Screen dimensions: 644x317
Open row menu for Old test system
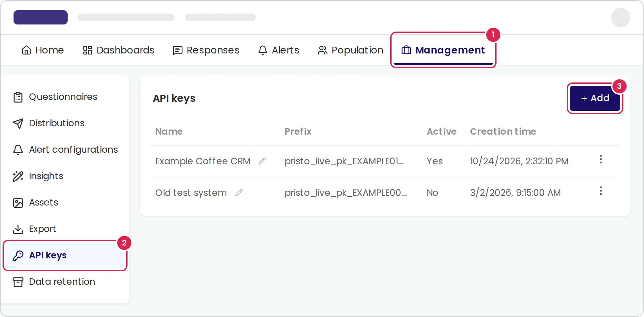601,191
